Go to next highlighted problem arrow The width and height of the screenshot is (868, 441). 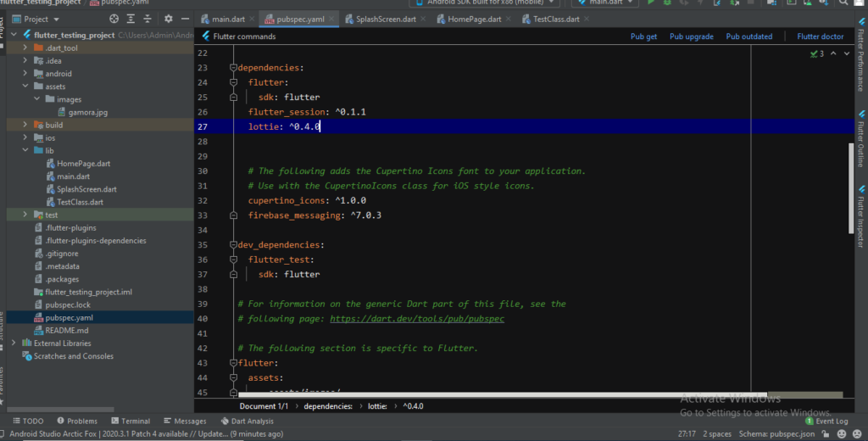[847, 53]
